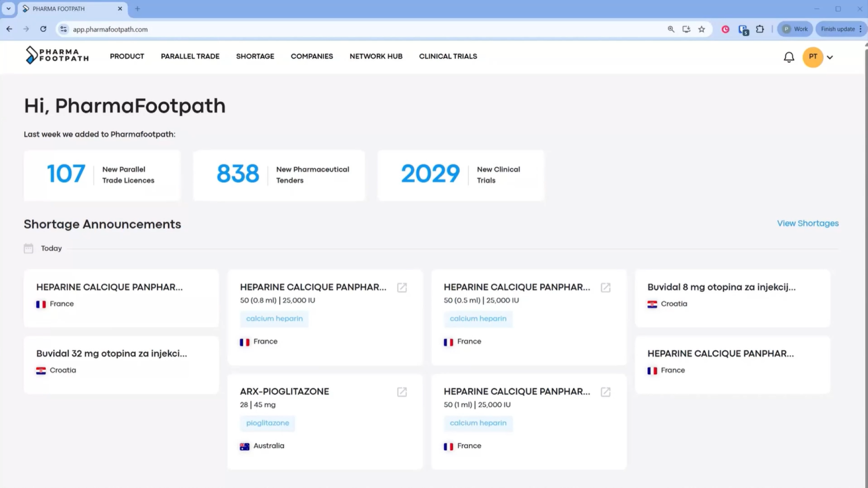Go to the CLINICAL TRIALS section

(x=448, y=56)
